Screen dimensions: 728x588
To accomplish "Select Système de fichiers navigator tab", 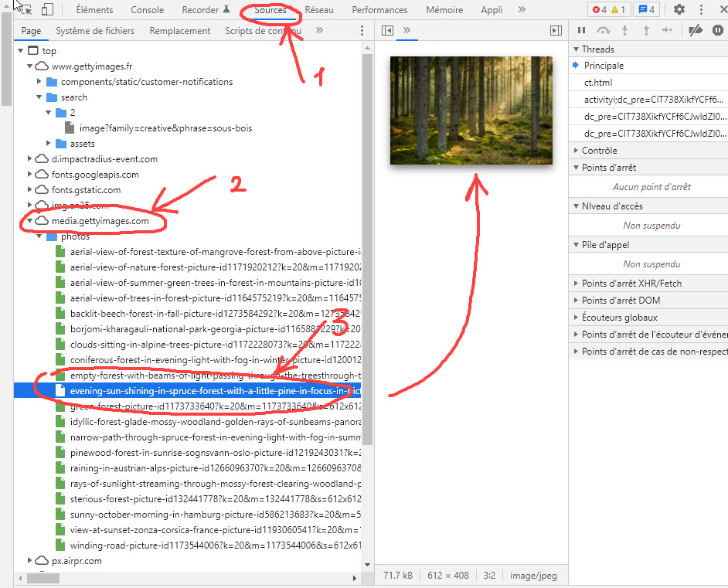I will pyautogui.click(x=95, y=31).
